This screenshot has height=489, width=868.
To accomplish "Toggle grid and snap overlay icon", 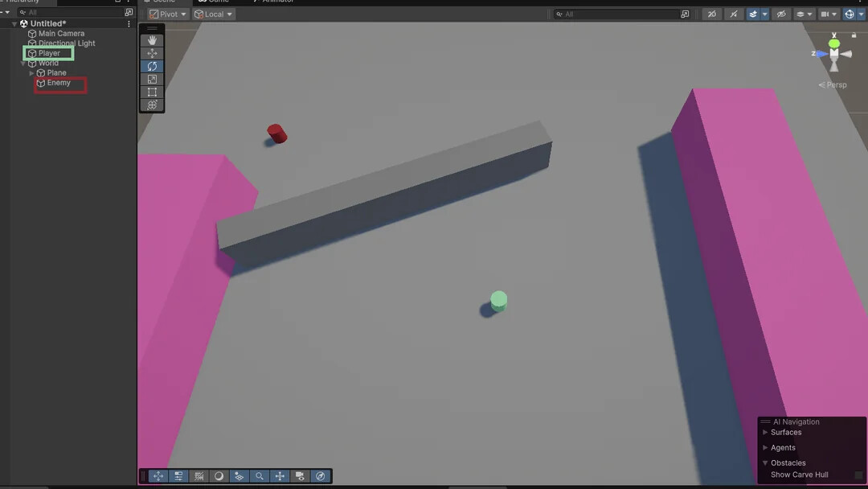I will 199,476.
